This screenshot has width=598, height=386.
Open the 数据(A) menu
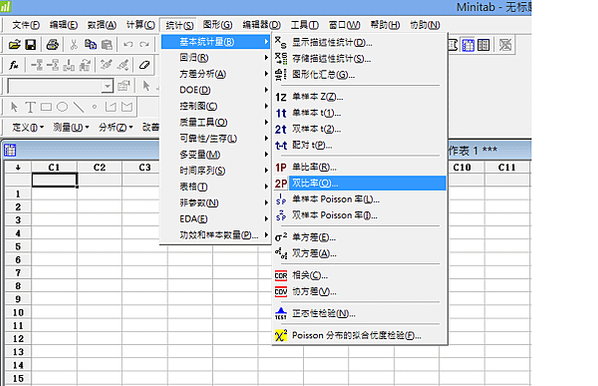click(x=102, y=25)
